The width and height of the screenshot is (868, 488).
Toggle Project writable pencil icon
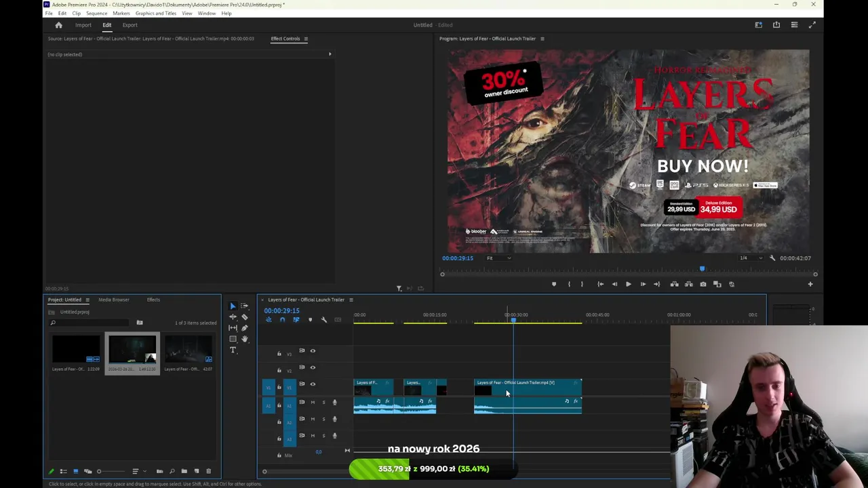pos(52,471)
